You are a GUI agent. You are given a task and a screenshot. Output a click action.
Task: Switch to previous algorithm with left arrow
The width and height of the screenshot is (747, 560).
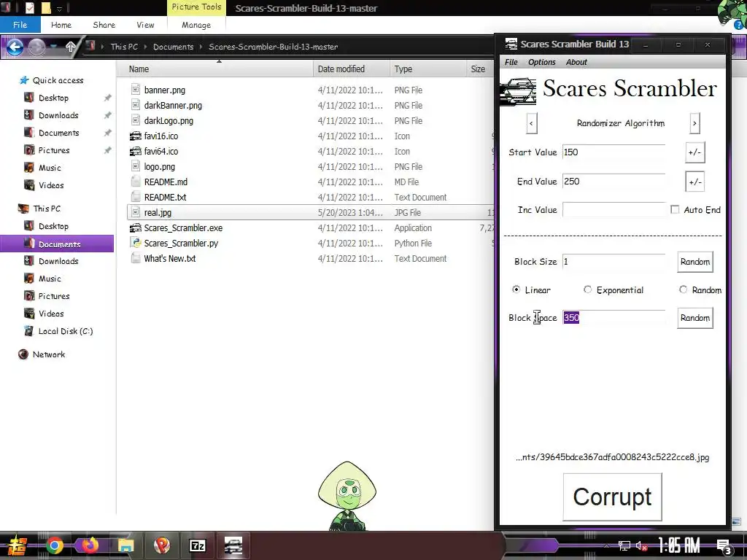532,123
